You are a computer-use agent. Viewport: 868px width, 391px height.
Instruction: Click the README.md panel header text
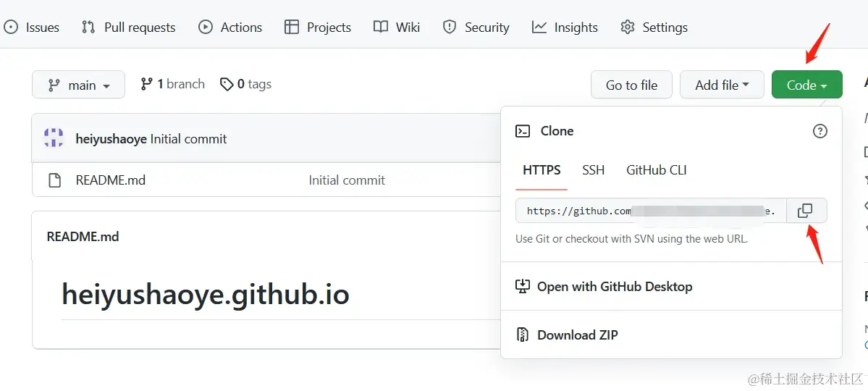coord(83,237)
